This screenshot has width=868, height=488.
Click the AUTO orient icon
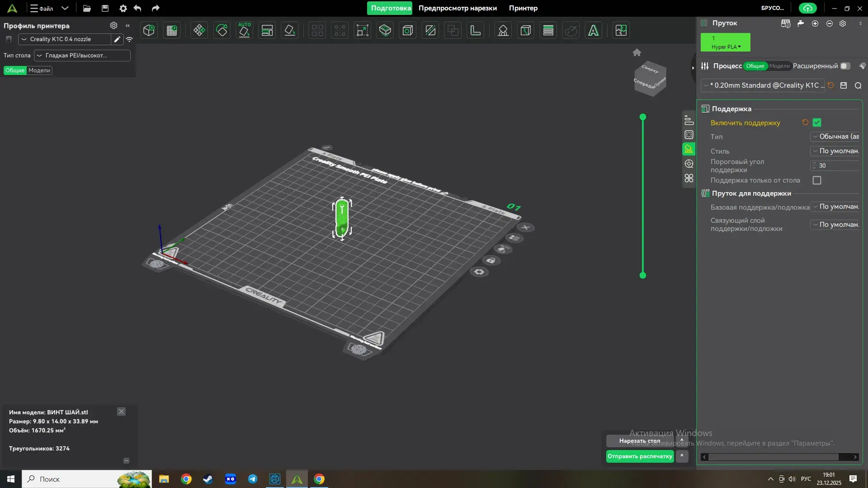point(244,30)
